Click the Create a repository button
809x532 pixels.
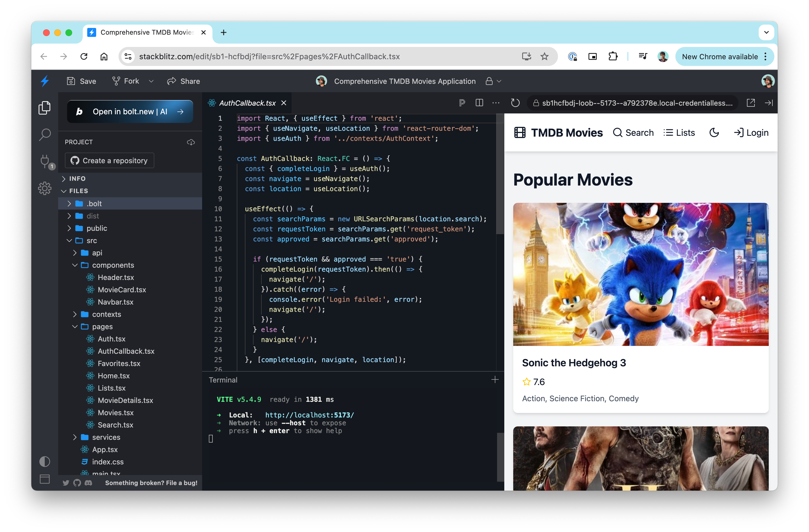[110, 160]
